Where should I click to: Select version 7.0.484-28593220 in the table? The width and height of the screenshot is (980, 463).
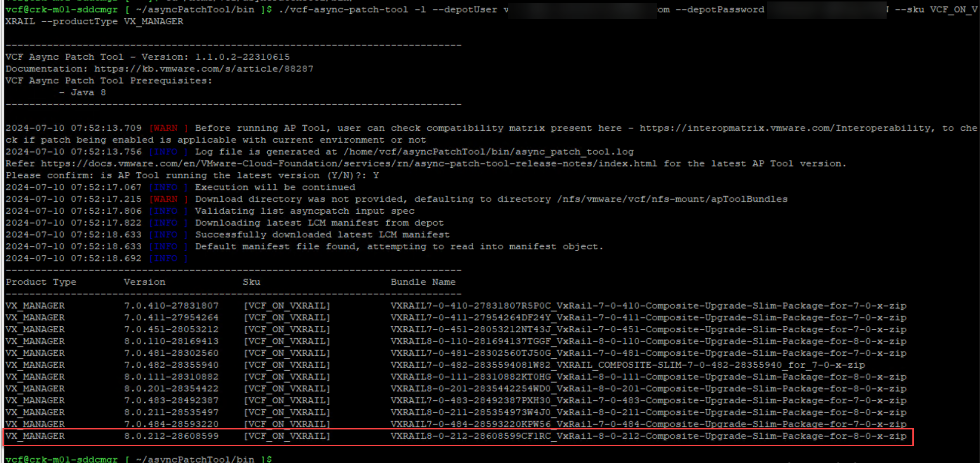coord(171,424)
